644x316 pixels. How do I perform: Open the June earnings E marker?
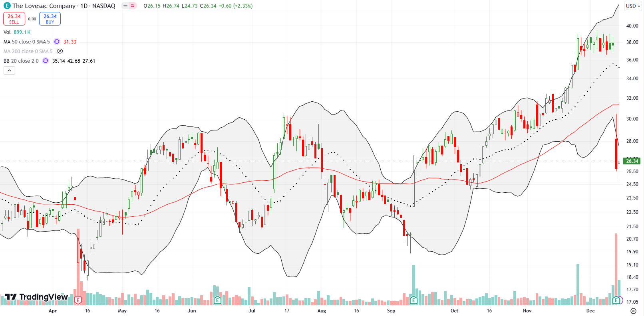(217, 300)
